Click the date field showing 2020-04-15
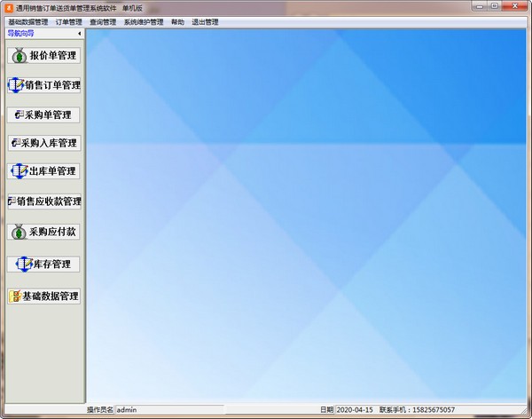Image resolution: width=532 pixels, height=419 pixels. (x=355, y=410)
